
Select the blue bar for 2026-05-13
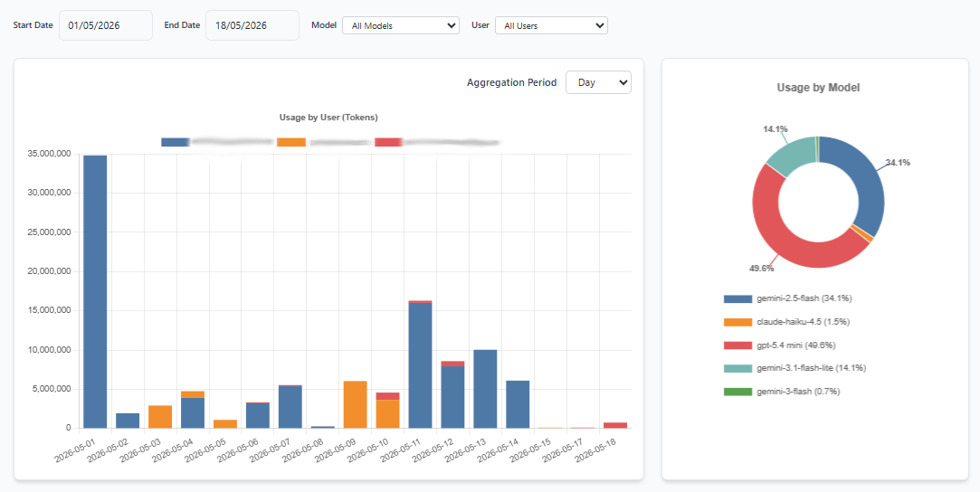click(x=485, y=389)
